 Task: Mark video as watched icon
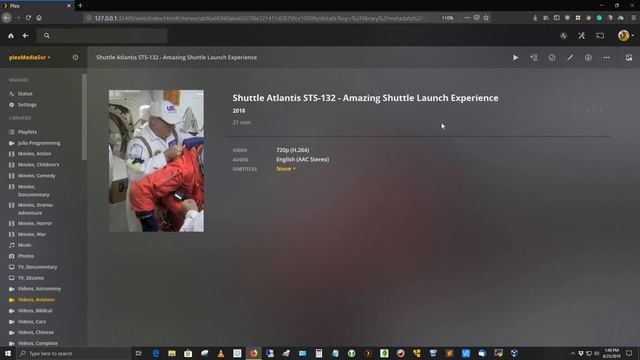pyautogui.click(x=552, y=58)
